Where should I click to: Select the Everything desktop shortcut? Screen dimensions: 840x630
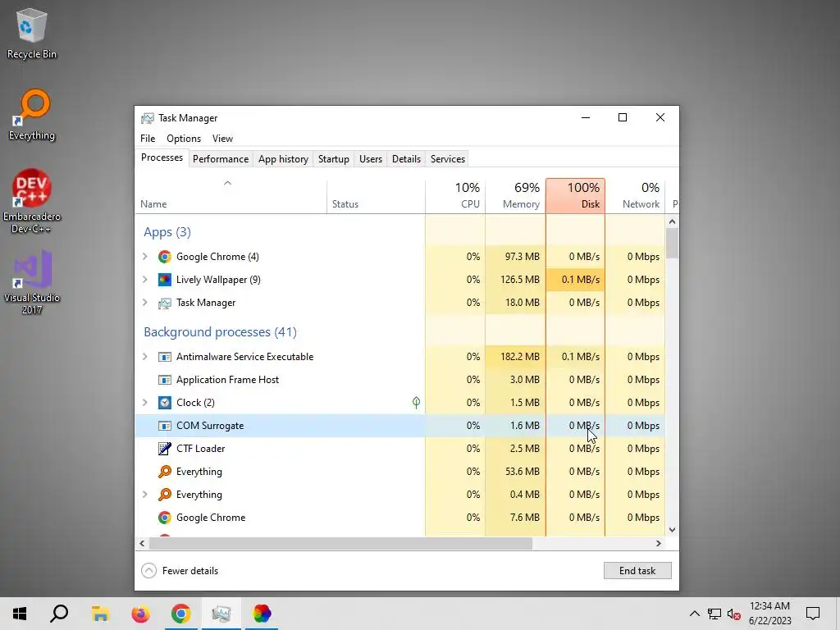[31, 115]
